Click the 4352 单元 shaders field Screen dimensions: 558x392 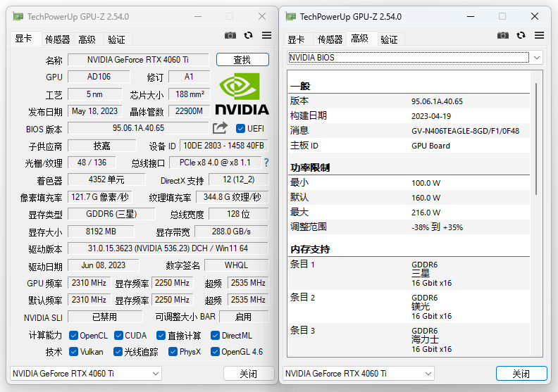tap(106, 179)
